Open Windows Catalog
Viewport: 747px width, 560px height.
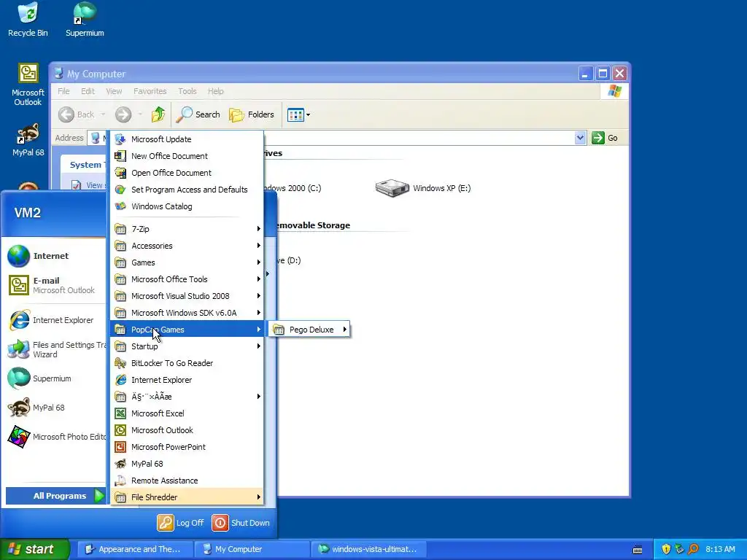pyautogui.click(x=187, y=206)
